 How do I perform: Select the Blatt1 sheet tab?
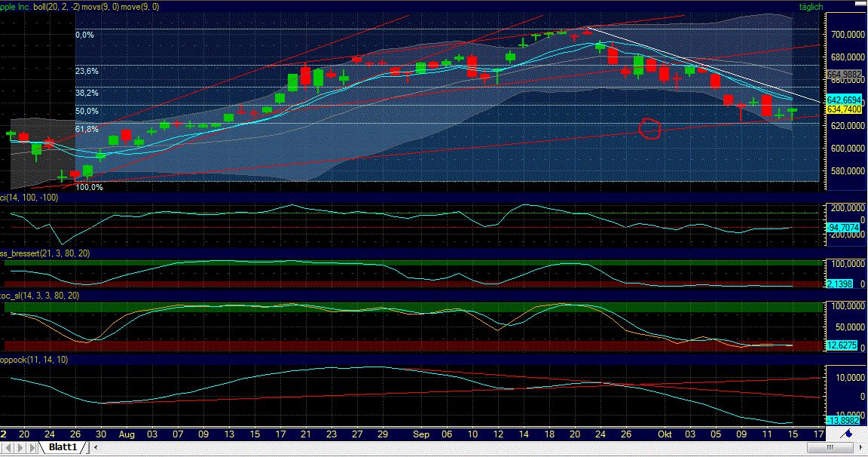click(63, 447)
